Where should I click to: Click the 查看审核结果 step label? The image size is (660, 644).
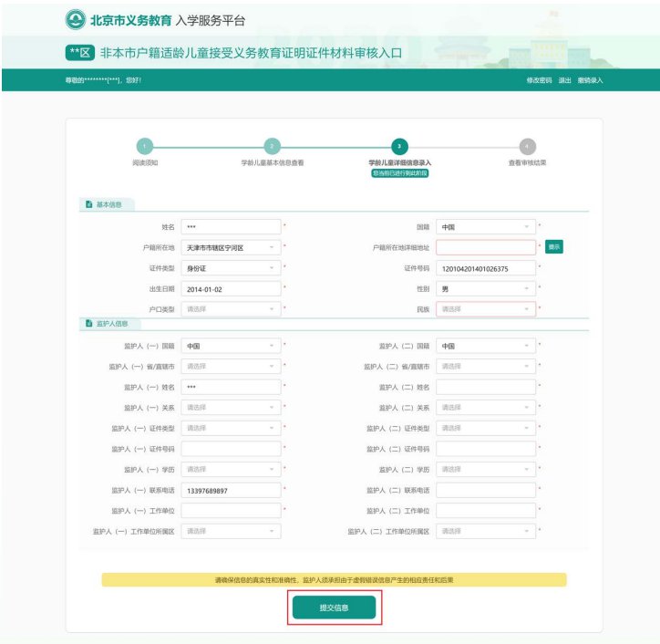click(528, 162)
